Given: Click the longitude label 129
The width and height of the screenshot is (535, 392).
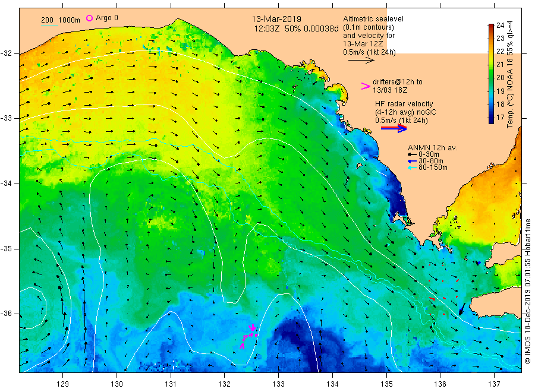Looking at the screenshot, I should [x=63, y=384].
